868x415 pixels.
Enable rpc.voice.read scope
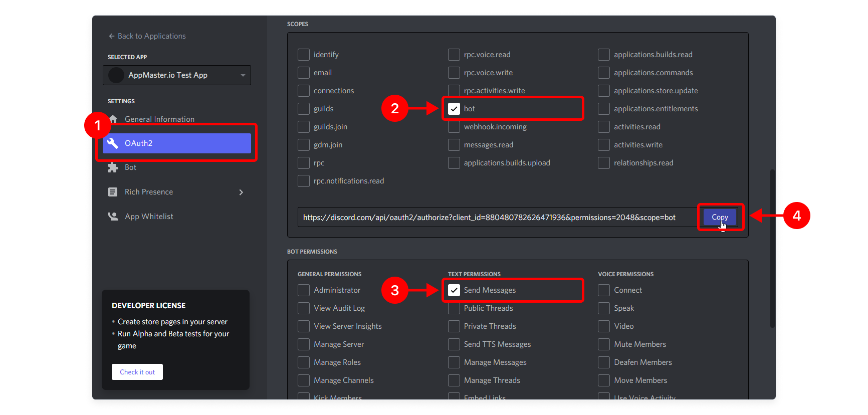pyautogui.click(x=454, y=55)
